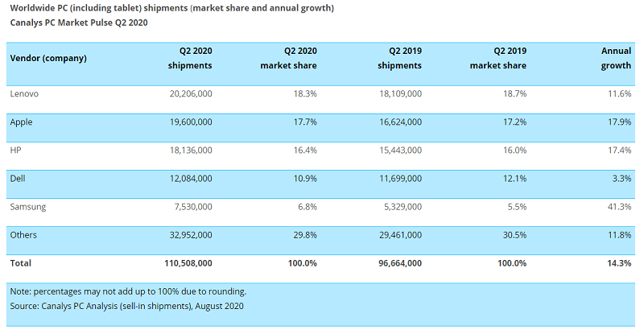
Task: Select Samsung's Q2 2020 share 6.8%
Action: [x=308, y=207]
